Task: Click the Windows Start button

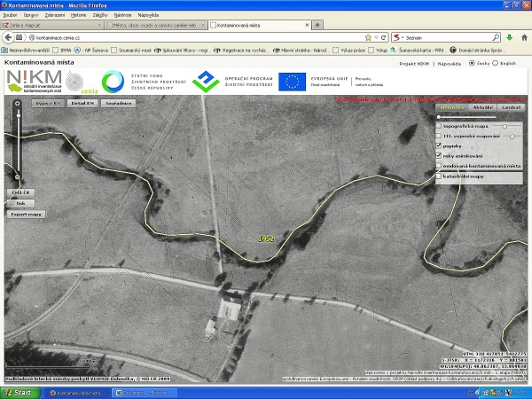Action: click(18, 392)
